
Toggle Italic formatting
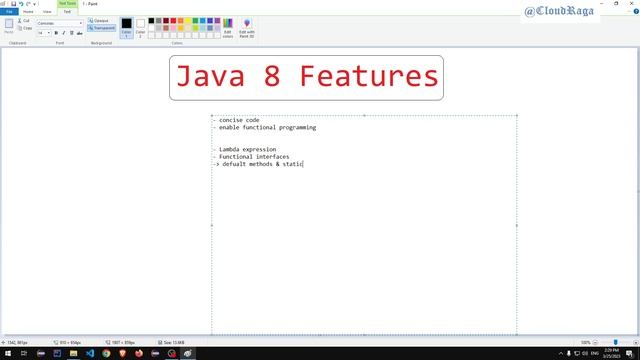tap(64, 33)
